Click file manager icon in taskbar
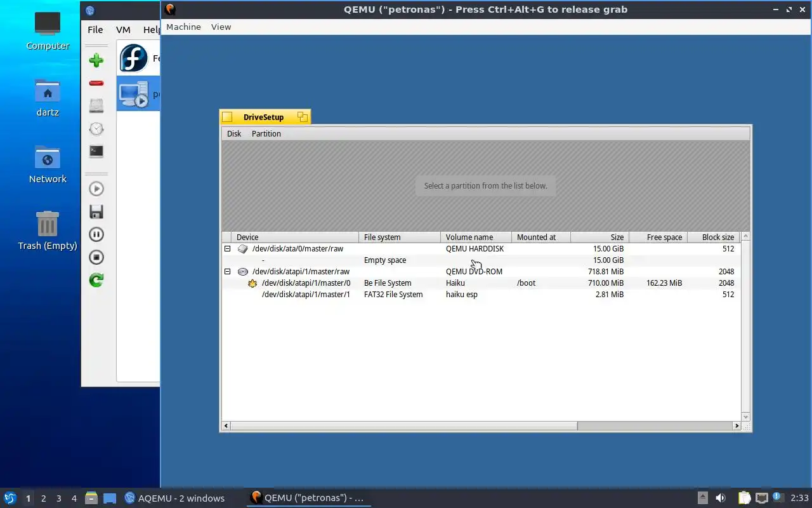 tap(91, 498)
